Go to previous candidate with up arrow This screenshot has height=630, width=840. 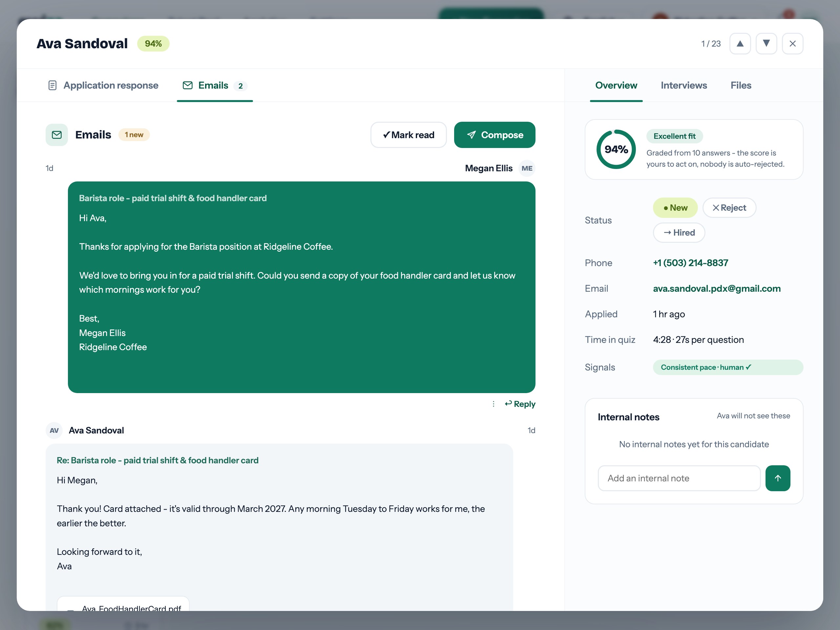740,44
